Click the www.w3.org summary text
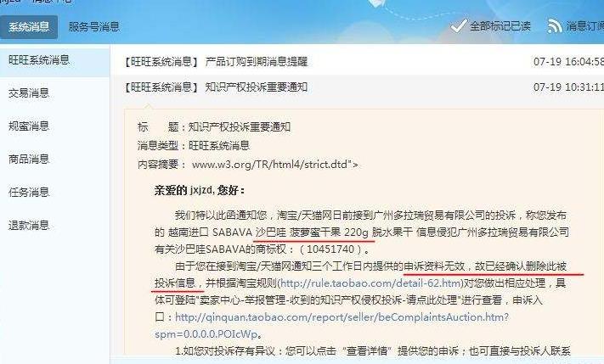The image size is (604, 364). coord(275,165)
